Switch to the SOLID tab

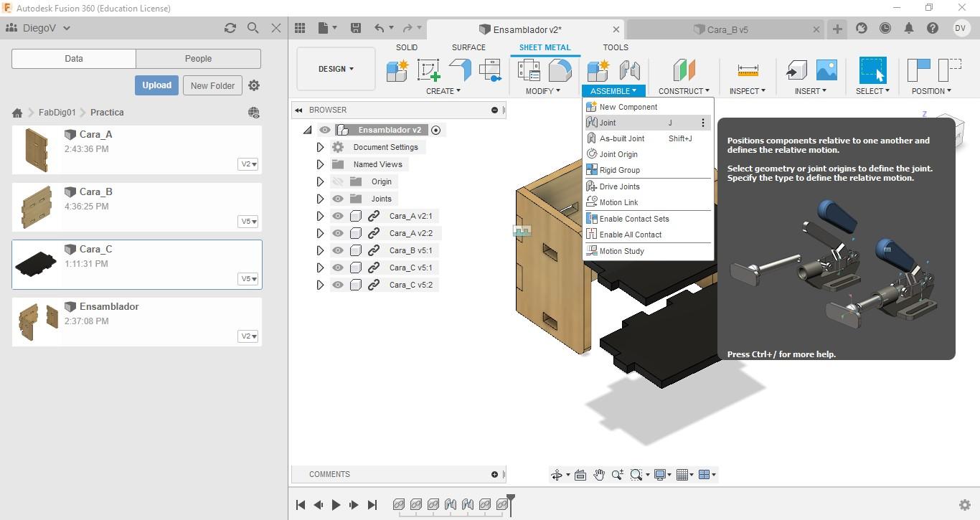[407, 47]
